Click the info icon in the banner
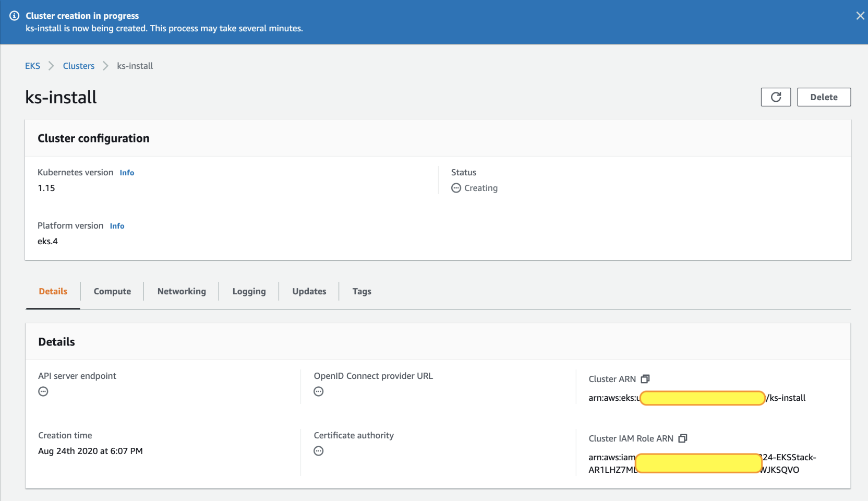 pos(15,16)
